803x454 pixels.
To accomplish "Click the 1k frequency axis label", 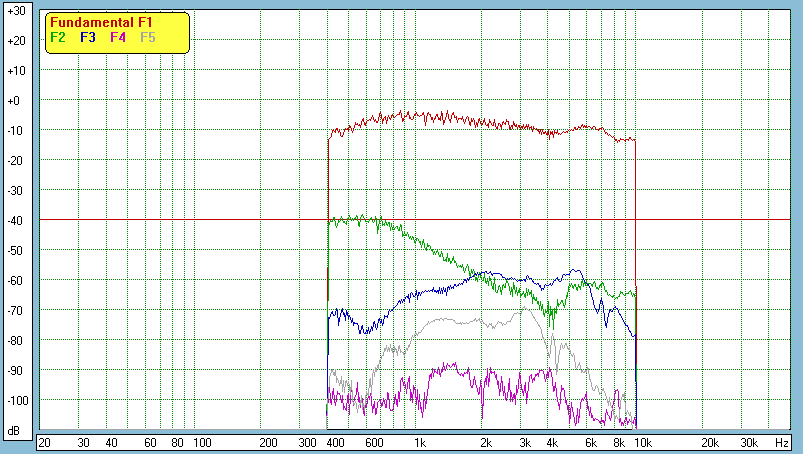I will (420, 442).
